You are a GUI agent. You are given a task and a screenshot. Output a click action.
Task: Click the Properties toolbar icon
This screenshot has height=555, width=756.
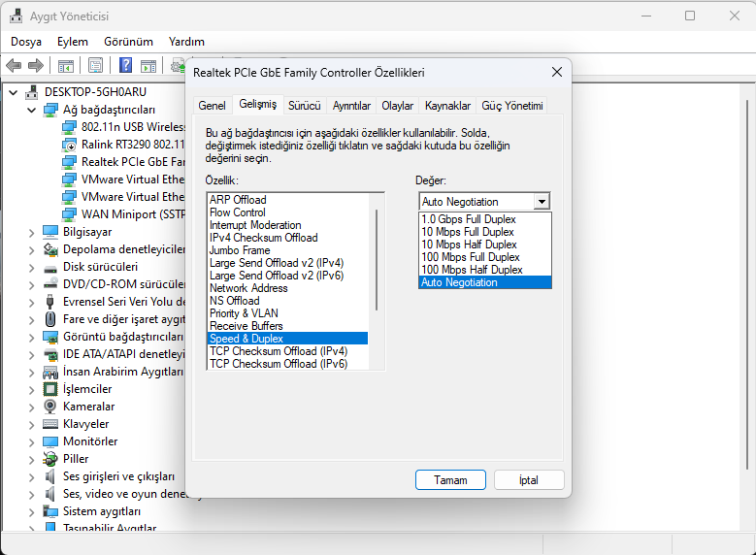point(95,66)
